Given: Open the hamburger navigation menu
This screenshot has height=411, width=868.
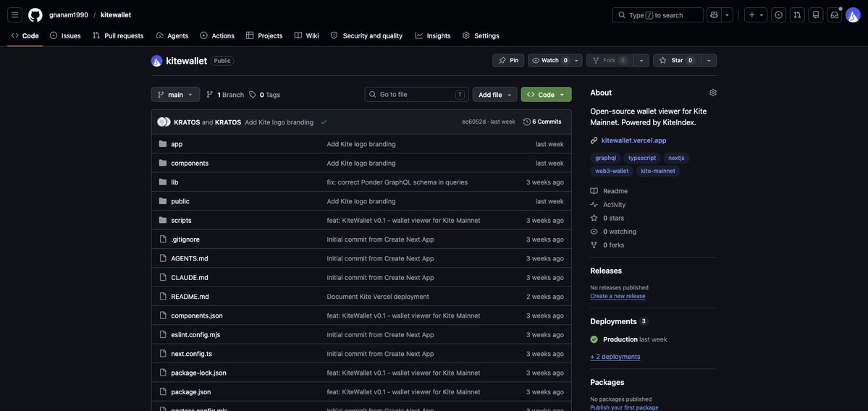Looking at the screenshot, I should point(15,15).
